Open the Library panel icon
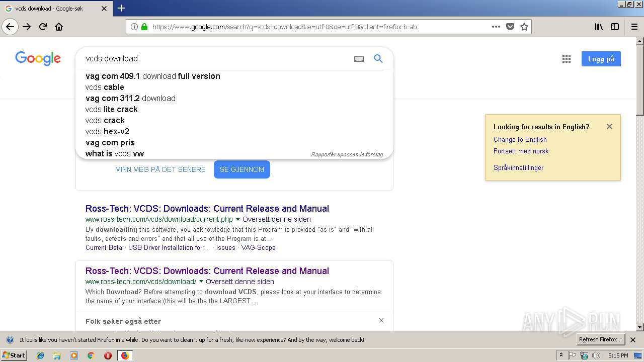 click(599, 27)
